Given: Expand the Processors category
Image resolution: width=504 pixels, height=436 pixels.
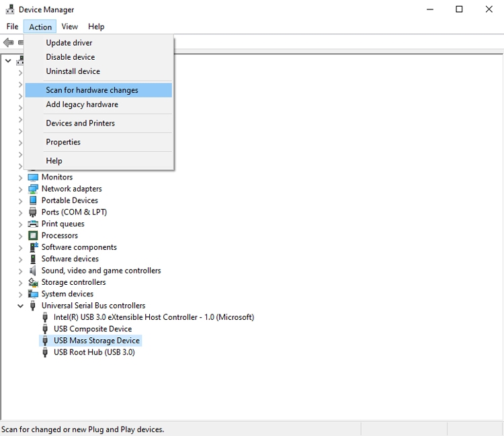Looking at the screenshot, I should click(x=20, y=236).
